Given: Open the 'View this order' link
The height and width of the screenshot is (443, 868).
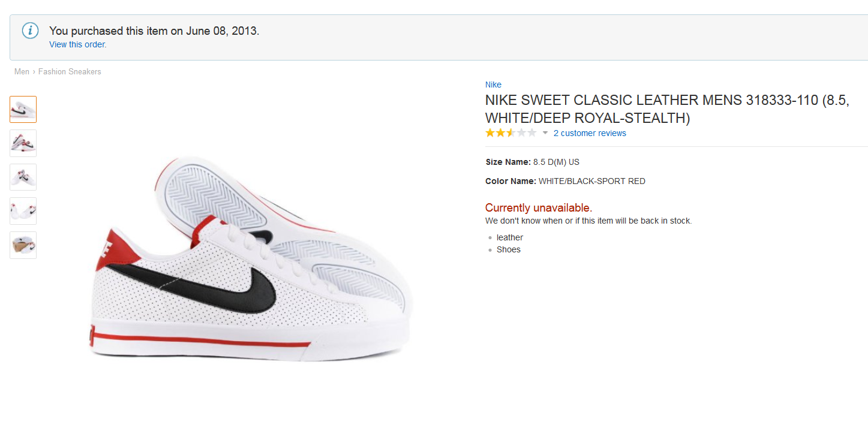Looking at the screenshot, I should tap(78, 44).
